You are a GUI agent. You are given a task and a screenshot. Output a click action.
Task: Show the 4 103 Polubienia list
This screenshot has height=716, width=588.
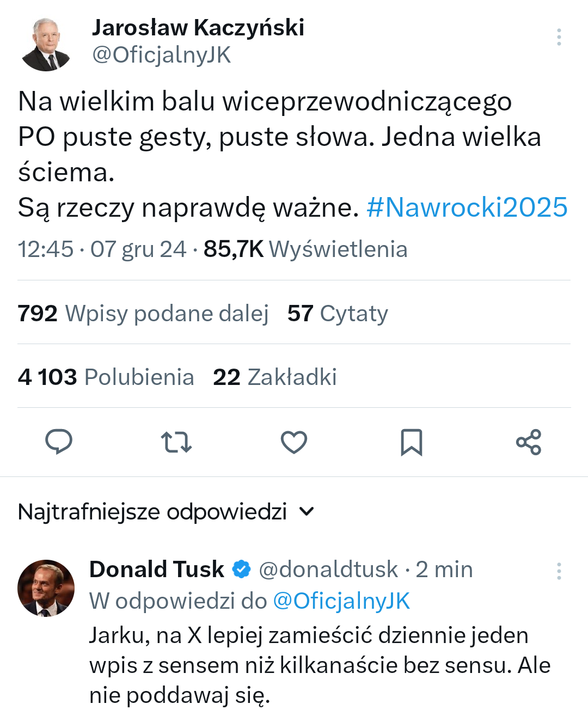pos(106,377)
